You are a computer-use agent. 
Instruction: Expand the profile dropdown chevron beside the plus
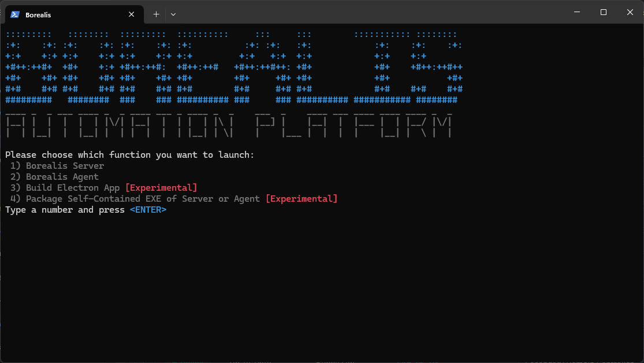click(x=173, y=14)
